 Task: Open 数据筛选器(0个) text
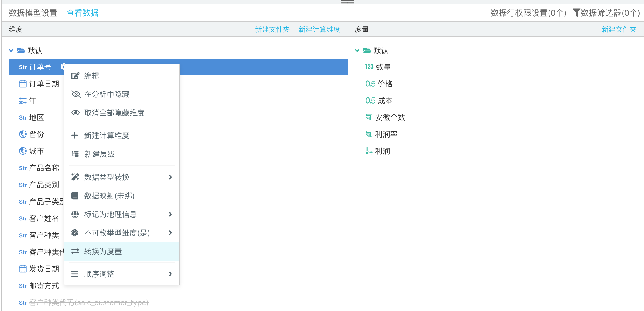point(610,13)
